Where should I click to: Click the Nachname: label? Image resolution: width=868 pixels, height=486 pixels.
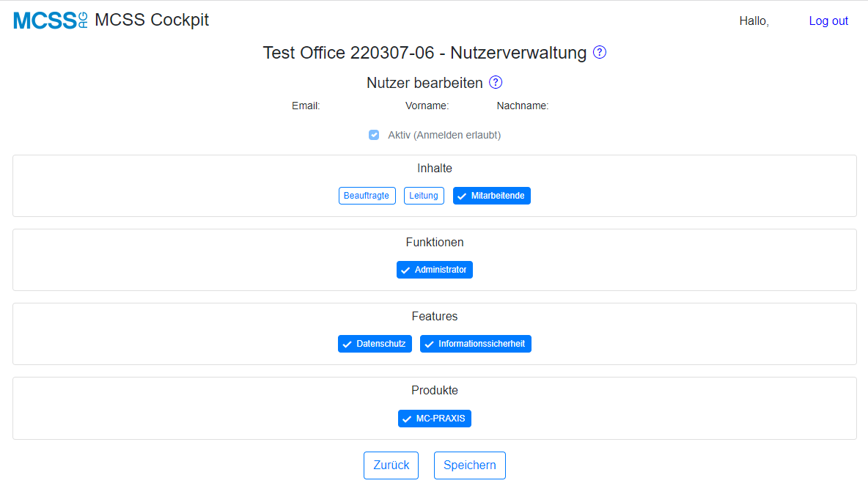click(x=523, y=106)
